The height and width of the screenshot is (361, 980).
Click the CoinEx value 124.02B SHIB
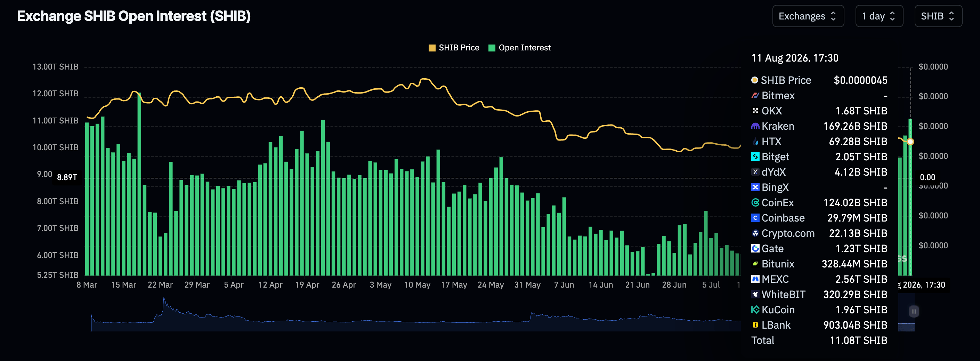click(855, 202)
